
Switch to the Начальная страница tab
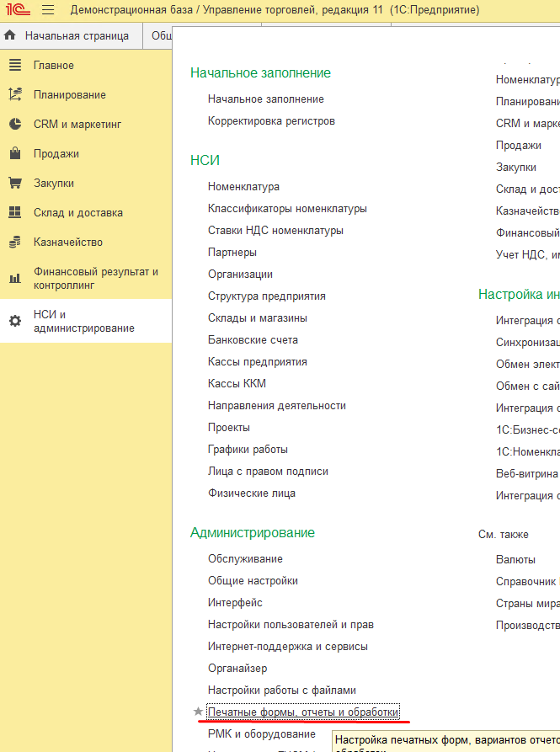click(77, 36)
